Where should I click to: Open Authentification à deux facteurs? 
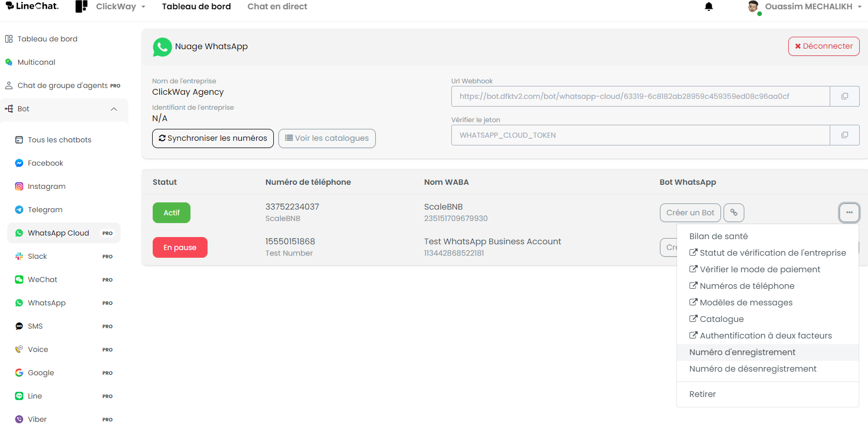768,336
